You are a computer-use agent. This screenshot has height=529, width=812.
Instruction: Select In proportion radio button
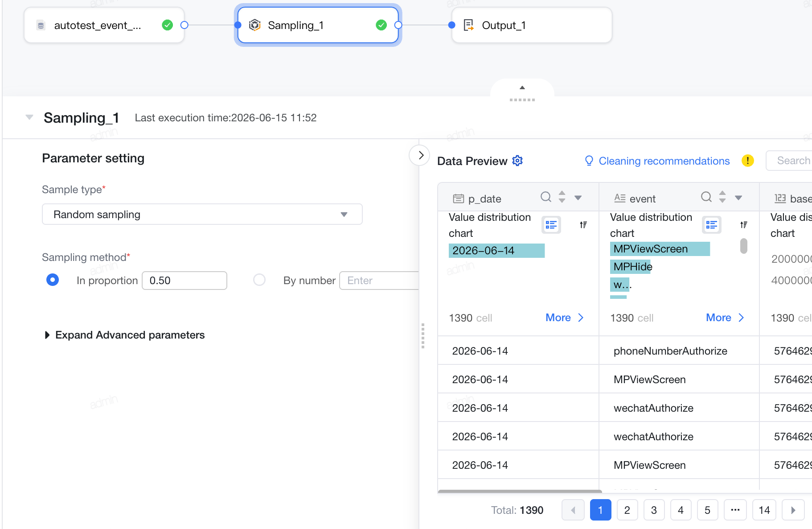[53, 280]
